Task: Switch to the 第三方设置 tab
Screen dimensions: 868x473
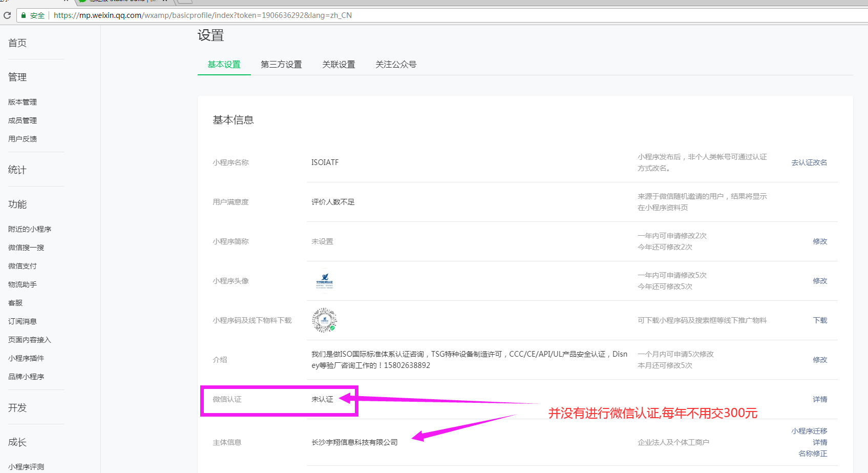Action: [x=281, y=65]
